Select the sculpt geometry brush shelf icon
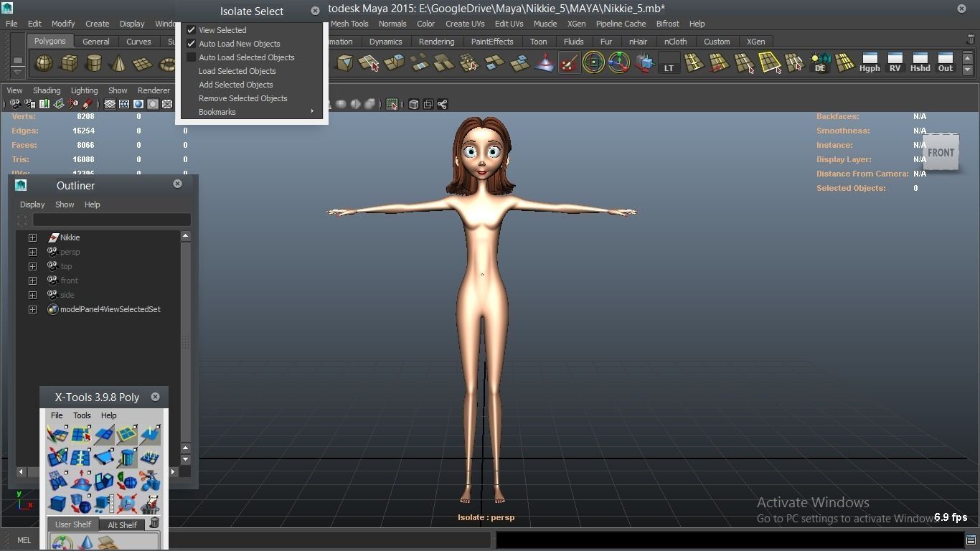The width and height of the screenshot is (980, 551). [569, 64]
